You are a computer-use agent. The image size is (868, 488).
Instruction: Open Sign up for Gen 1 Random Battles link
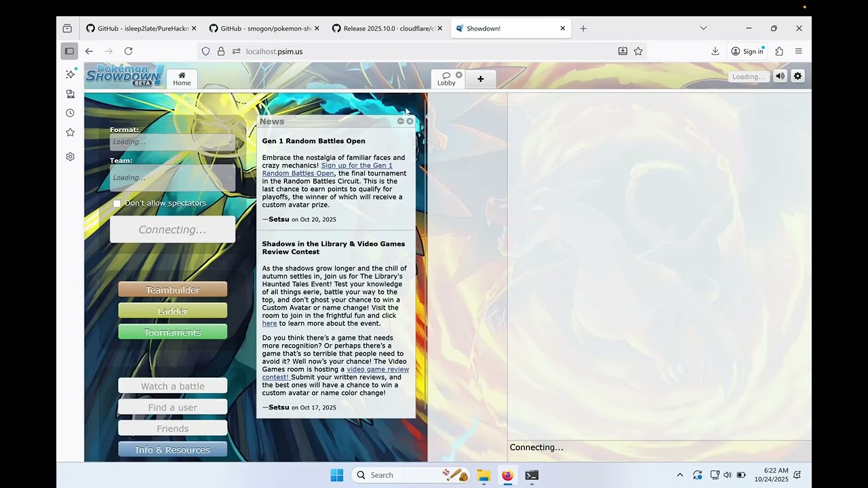click(x=328, y=169)
